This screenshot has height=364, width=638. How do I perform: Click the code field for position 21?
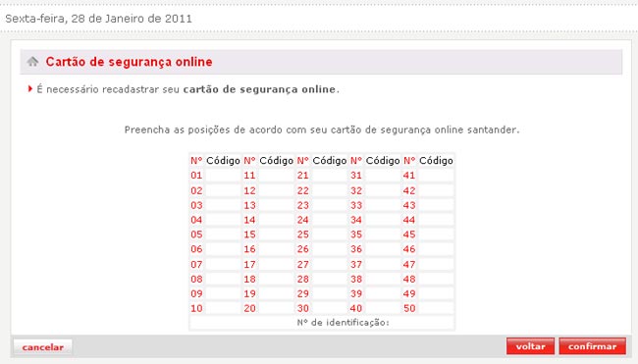[330, 176]
